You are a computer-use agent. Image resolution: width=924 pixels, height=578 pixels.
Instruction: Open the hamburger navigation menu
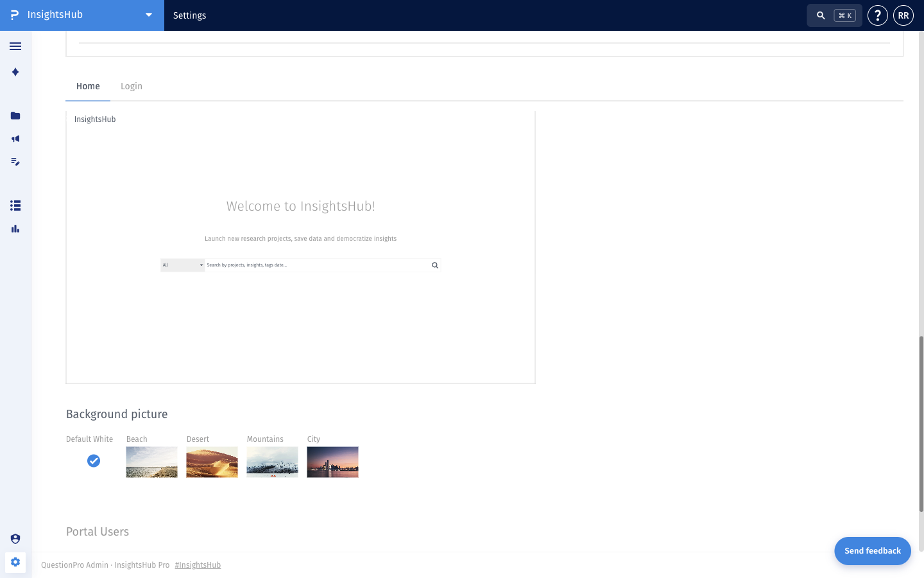15,46
